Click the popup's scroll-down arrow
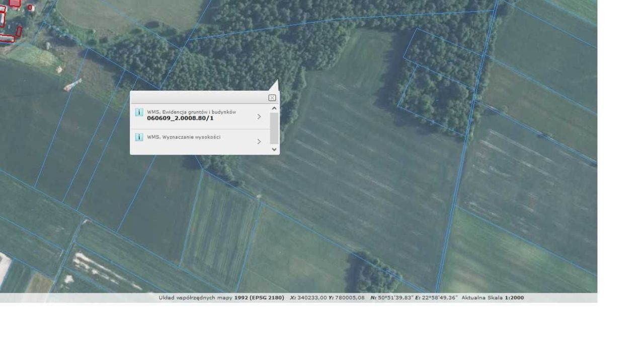 click(x=274, y=149)
